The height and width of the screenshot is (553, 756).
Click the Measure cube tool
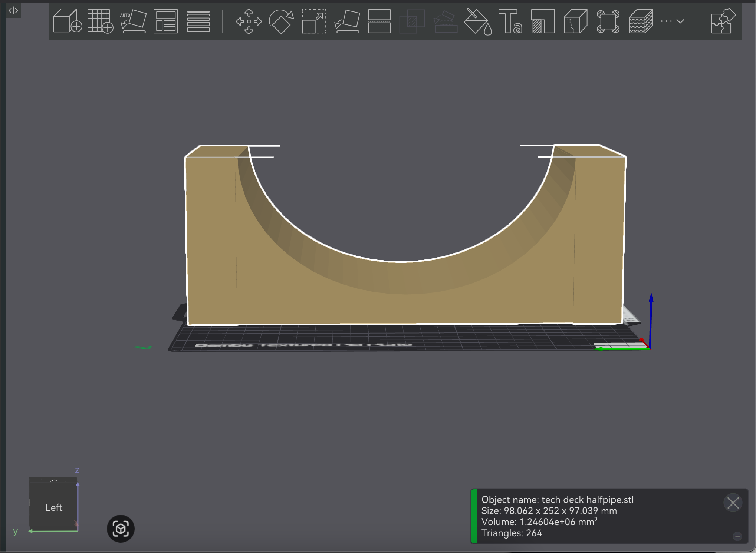tap(575, 21)
